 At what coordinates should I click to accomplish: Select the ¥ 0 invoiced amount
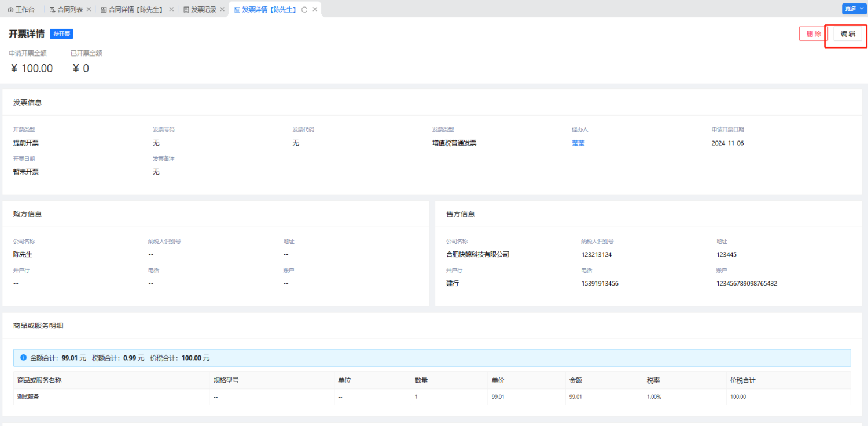(80, 69)
